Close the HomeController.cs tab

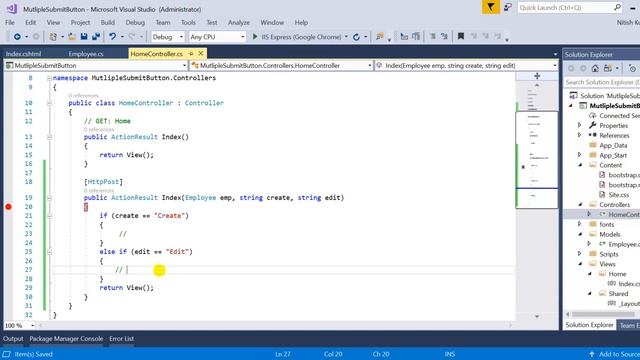pyautogui.click(x=200, y=53)
